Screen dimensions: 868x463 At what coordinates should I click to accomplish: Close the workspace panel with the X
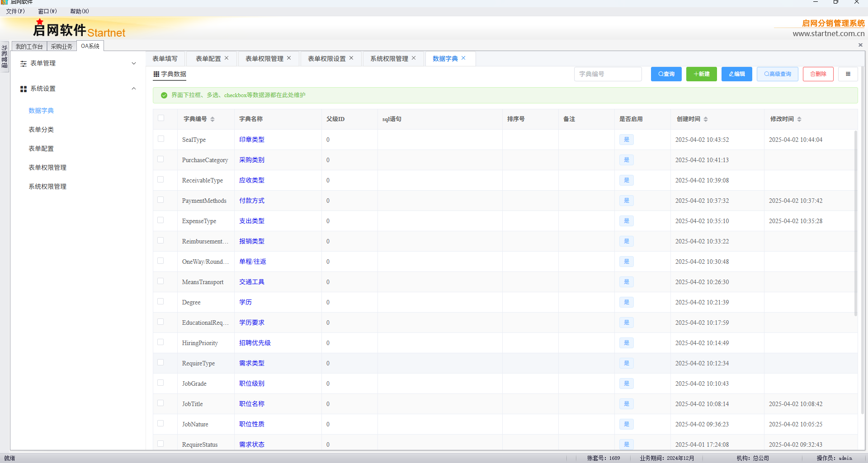(x=860, y=45)
